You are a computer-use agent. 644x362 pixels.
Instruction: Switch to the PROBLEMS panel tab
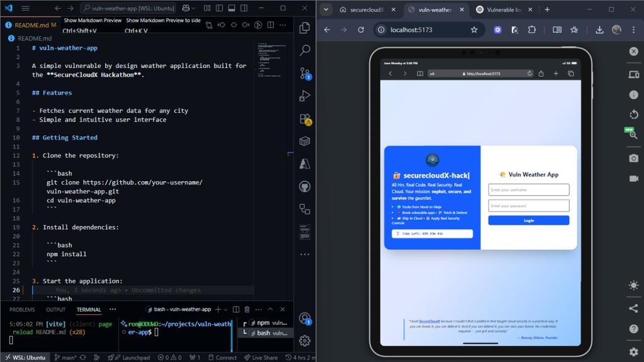pyautogui.click(x=22, y=310)
